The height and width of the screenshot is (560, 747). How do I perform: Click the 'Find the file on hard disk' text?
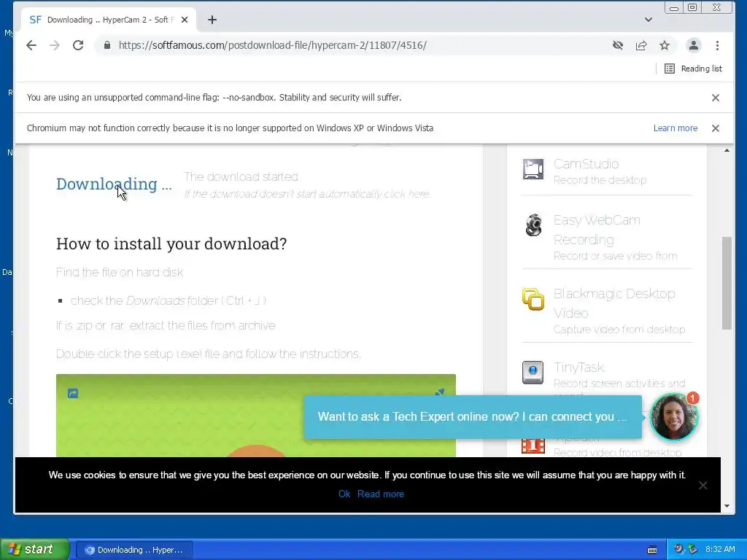[120, 273]
